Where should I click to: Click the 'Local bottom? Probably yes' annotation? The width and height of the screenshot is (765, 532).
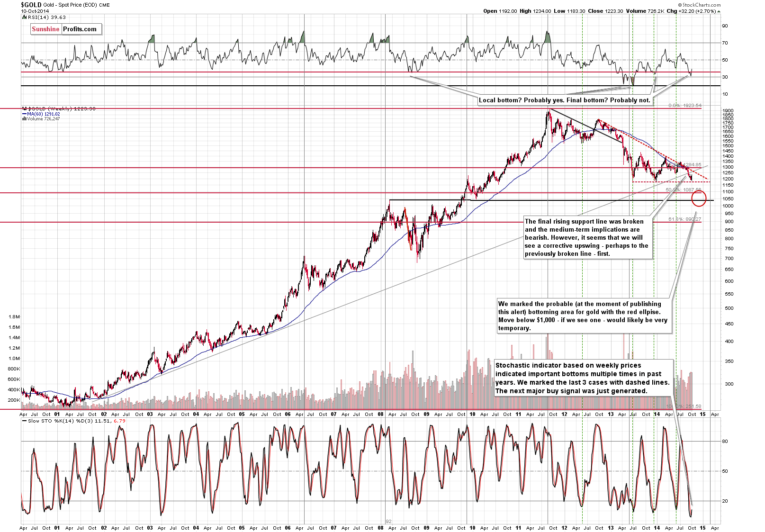pos(565,100)
